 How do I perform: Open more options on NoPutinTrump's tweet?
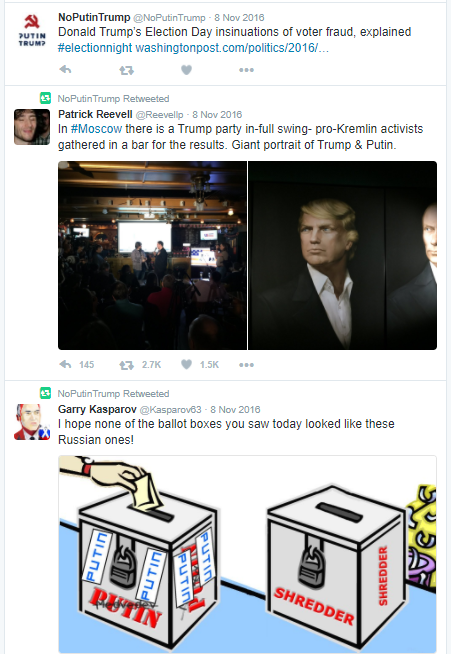click(x=246, y=70)
